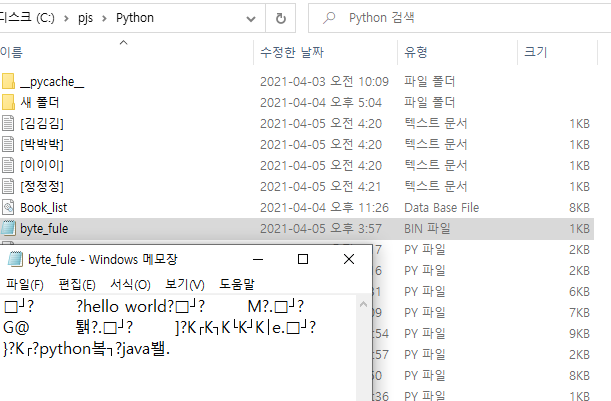This screenshot has height=401, width=611.
Task: Click the __pycache__ folder icon
Action: coord(8,81)
